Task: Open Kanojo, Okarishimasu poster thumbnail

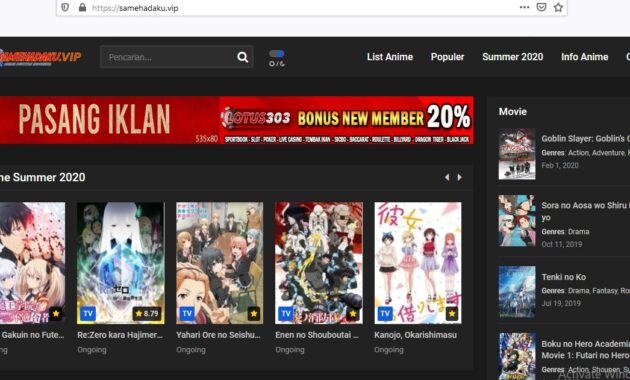Action: 418,263
